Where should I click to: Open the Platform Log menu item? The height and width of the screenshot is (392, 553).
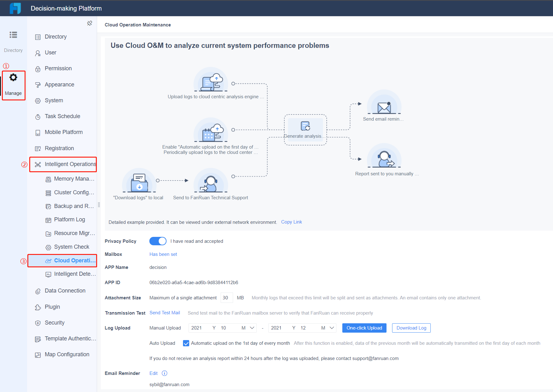(69, 219)
